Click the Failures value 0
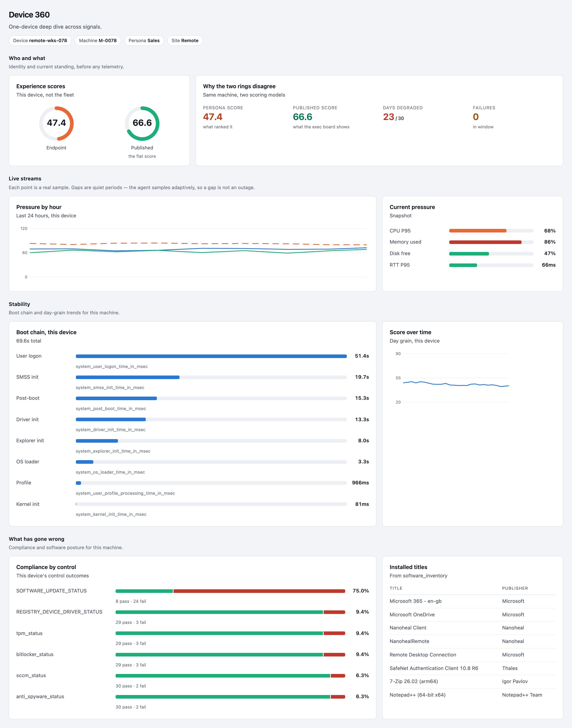The width and height of the screenshot is (572, 728). 475,117
